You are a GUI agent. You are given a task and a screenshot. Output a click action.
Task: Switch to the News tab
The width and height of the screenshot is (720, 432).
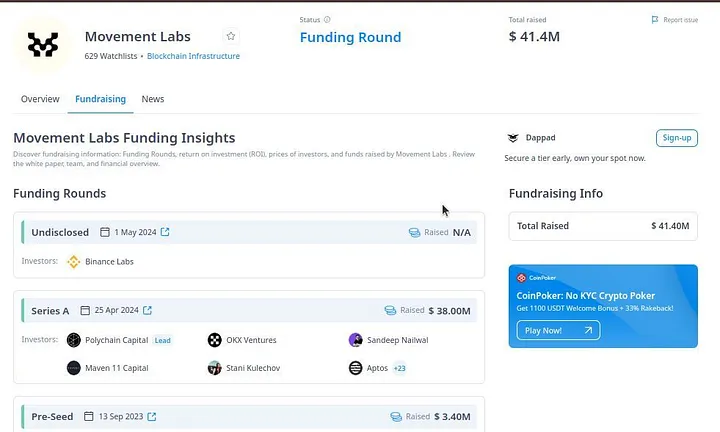[x=153, y=99]
